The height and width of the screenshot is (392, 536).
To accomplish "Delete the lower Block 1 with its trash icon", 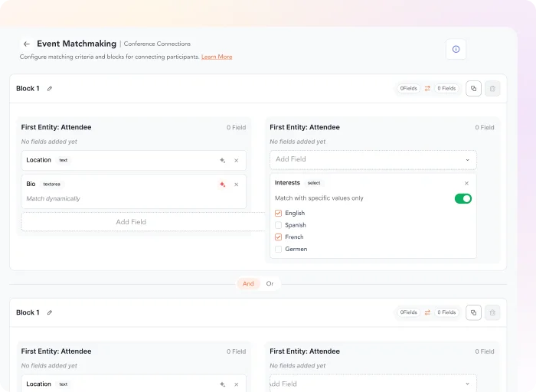I will click(x=492, y=312).
